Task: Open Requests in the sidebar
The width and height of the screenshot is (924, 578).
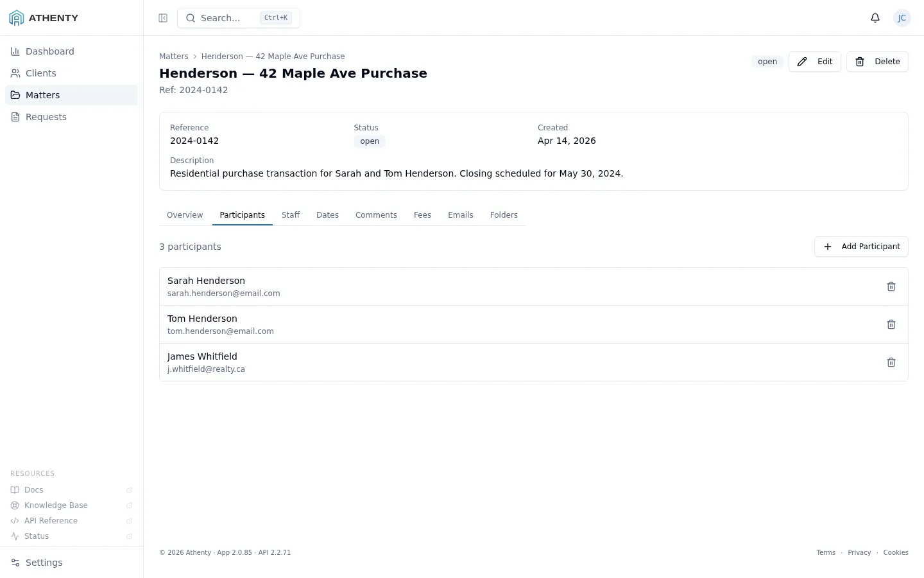Action: (71, 117)
